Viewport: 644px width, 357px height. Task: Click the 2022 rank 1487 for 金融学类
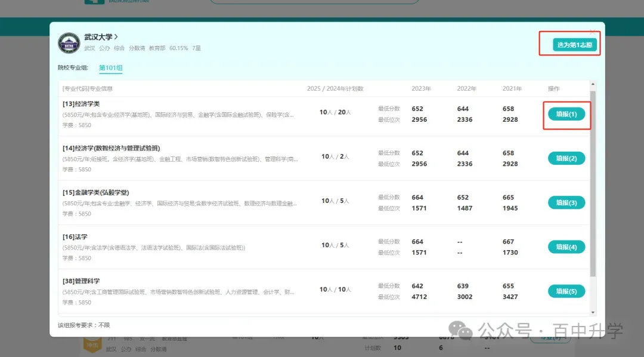465,208
